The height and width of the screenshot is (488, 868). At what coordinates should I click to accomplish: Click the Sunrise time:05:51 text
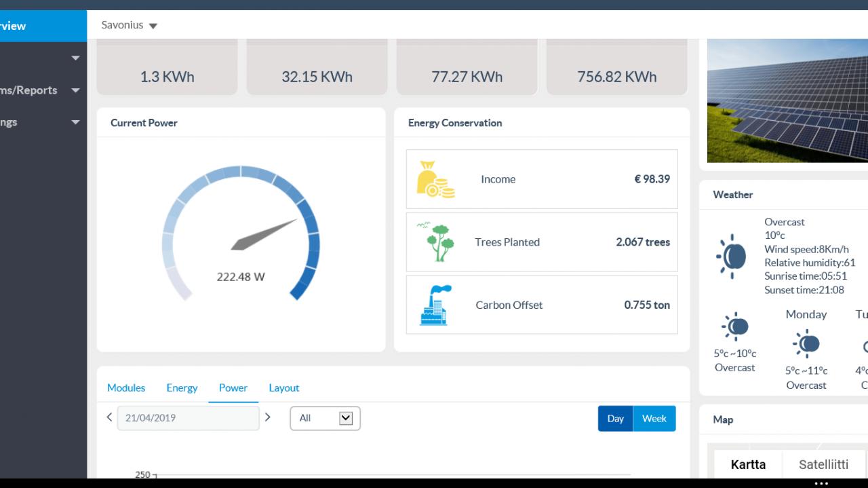click(806, 276)
